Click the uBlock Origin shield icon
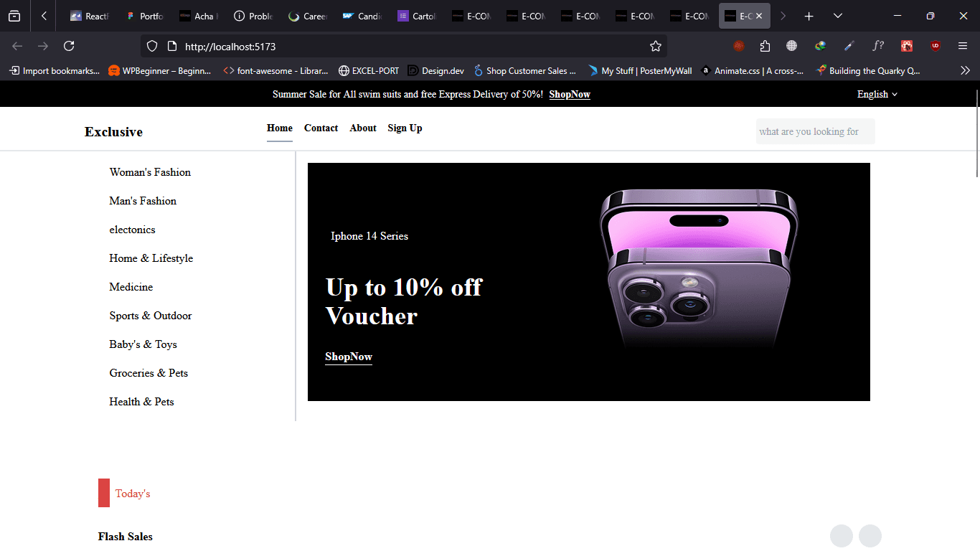This screenshot has height=551, width=980. pos(935,46)
